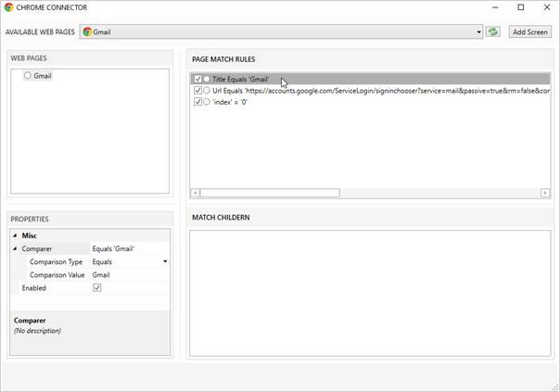Click the Equals 'Gmail' comparer value

[x=113, y=248]
